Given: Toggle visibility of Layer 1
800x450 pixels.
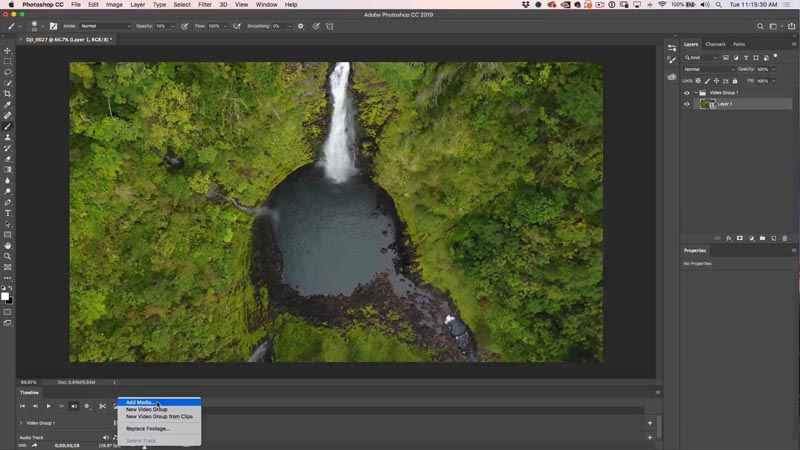Looking at the screenshot, I should click(687, 104).
